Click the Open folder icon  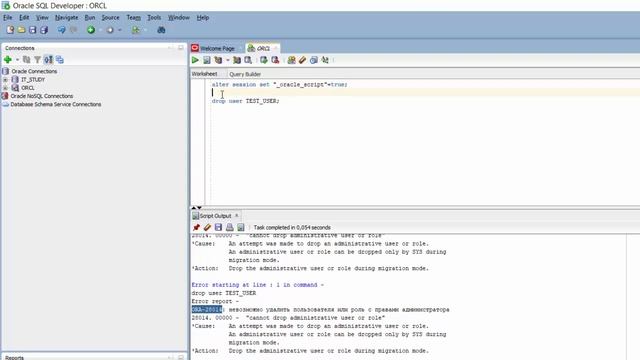(x=21, y=30)
